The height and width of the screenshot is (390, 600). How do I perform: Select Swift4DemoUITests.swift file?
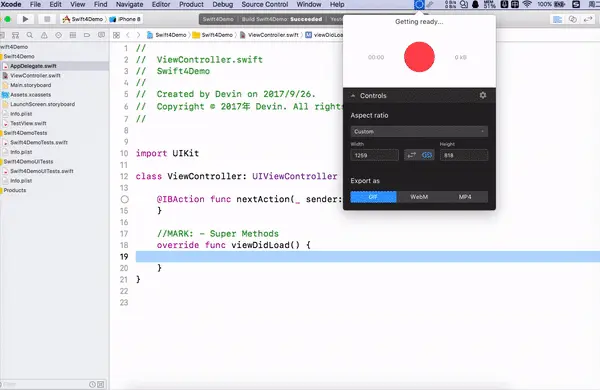point(42,171)
